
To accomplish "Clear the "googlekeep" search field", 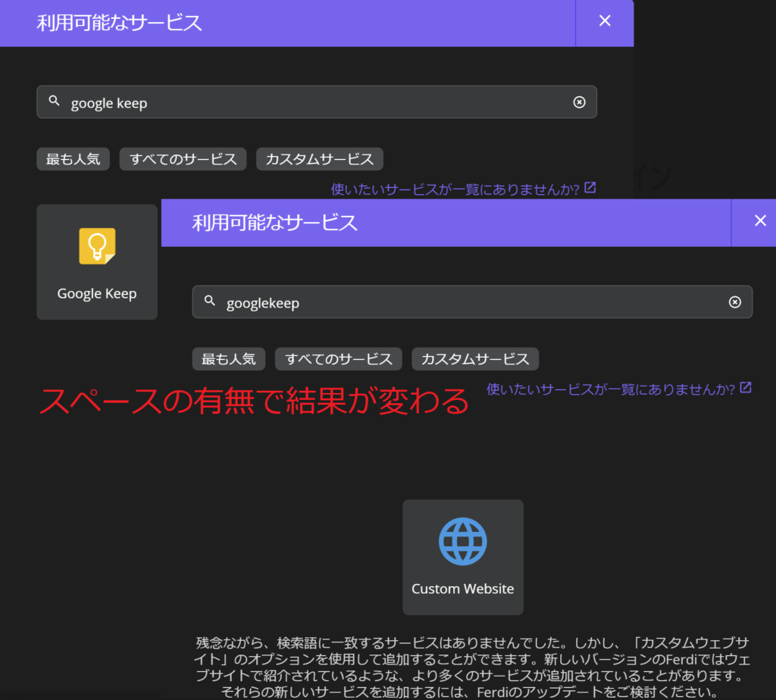I will tap(734, 302).
